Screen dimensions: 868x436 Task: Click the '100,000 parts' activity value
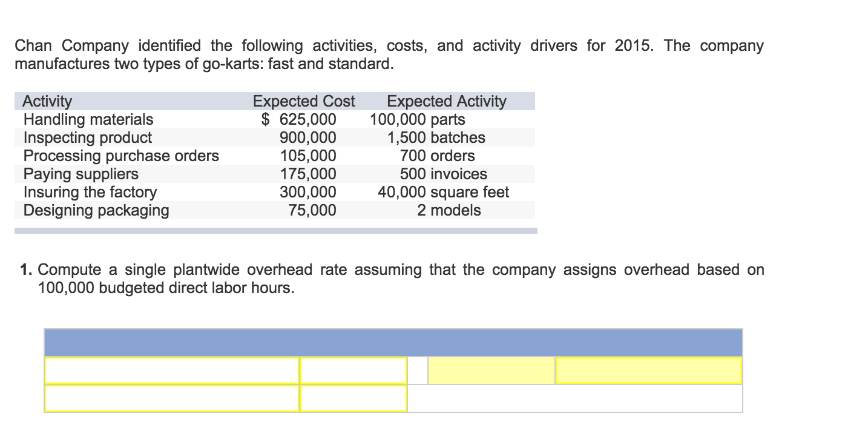pyautogui.click(x=418, y=119)
